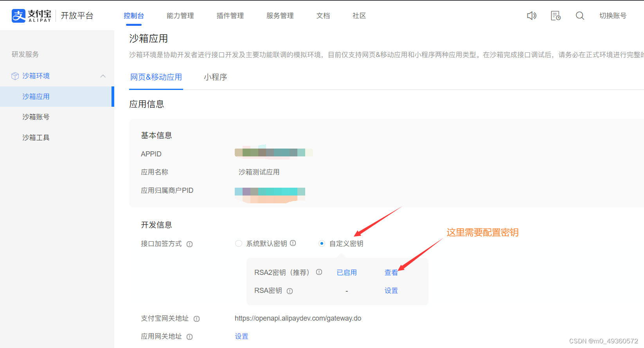
Task: Click the 开放平台 title text
Action: pyautogui.click(x=77, y=16)
